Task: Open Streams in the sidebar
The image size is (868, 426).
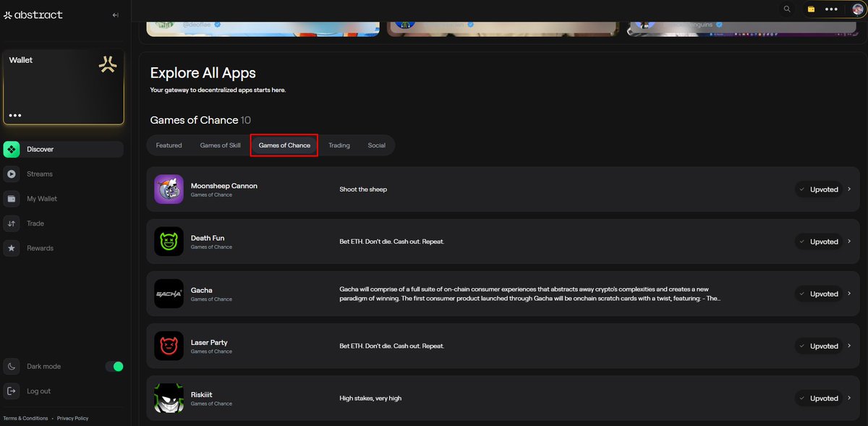Action: tap(63, 174)
